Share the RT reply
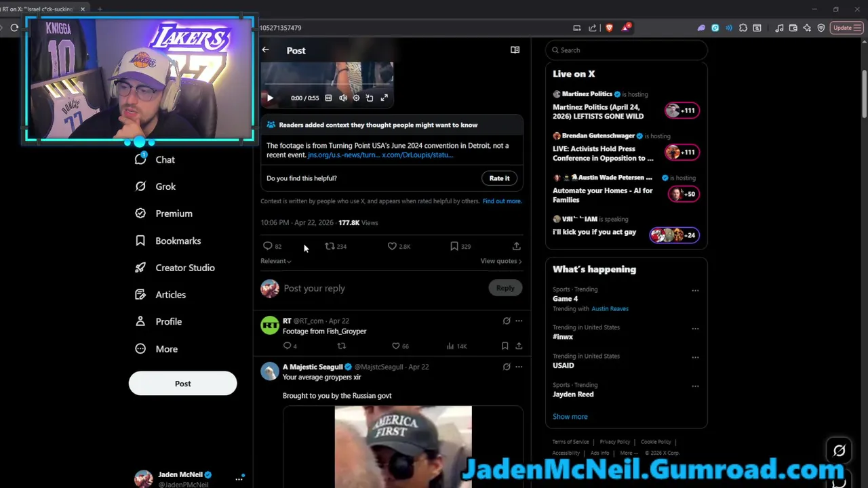The width and height of the screenshot is (868, 488). tap(519, 346)
